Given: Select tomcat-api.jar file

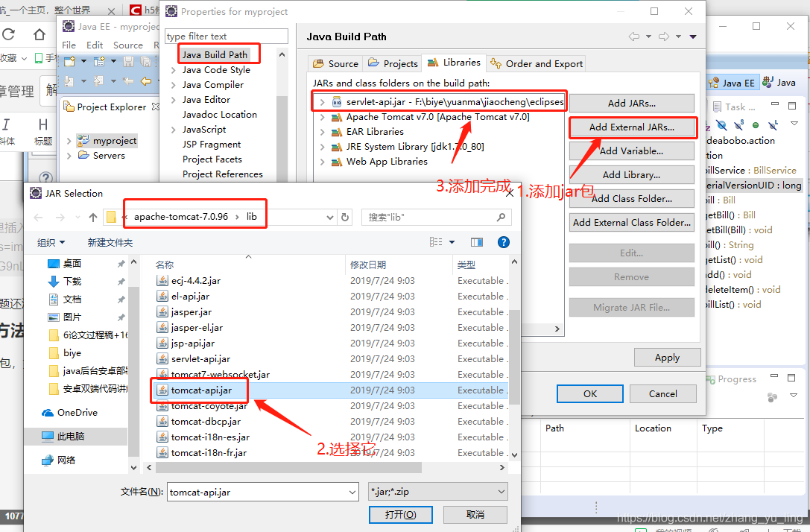Looking at the screenshot, I should [201, 390].
